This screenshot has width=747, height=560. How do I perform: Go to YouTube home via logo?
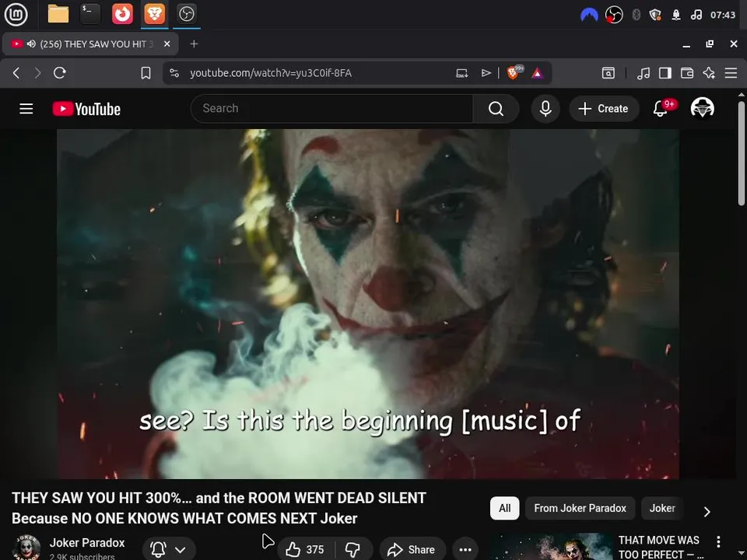[x=86, y=109]
